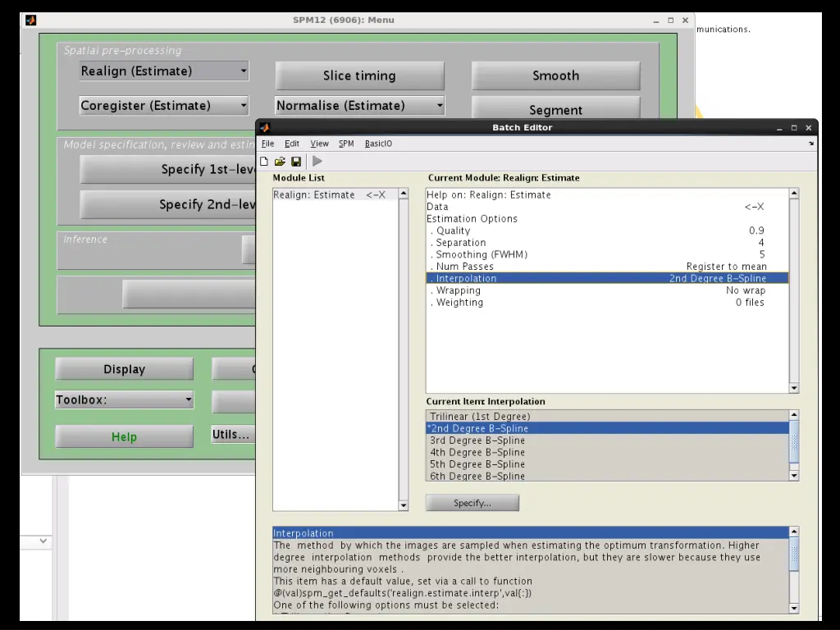Open the BasicIO menu in Batch Editor
Viewport: 840px width, 630px height.
[x=378, y=144]
